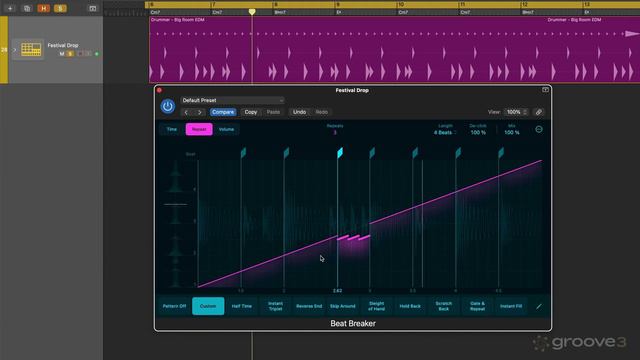This screenshot has width=640, height=360.
Task: Select the last slice marker flag
Action: point(501,153)
